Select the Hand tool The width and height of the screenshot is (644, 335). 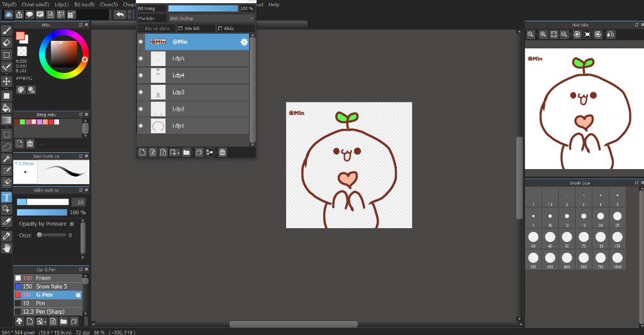coord(6,248)
